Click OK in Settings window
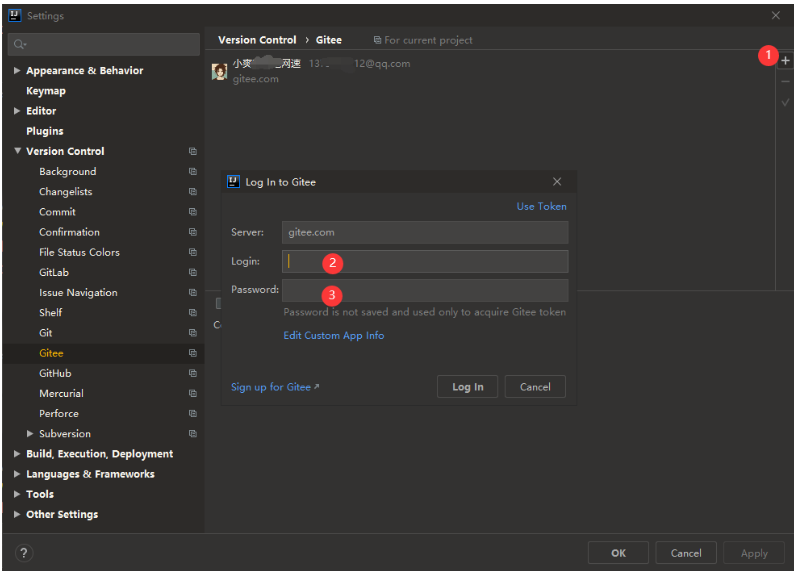The height and width of the screenshot is (571, 794). tap(618, 553)
